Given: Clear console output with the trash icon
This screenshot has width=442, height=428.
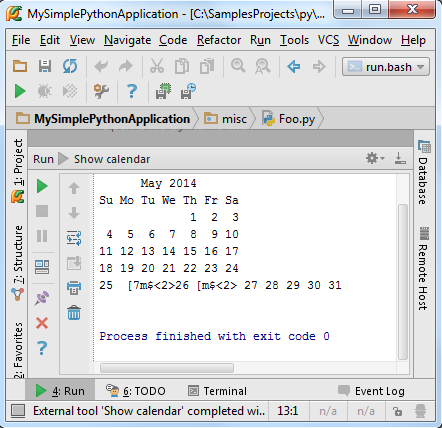Looking at the screenshot, I should [x=74, y=313].
